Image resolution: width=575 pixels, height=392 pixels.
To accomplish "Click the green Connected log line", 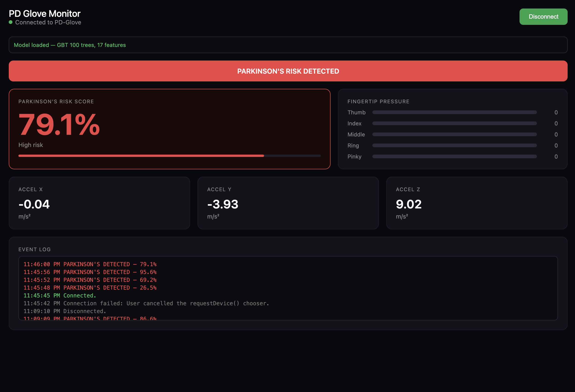I will click(x=60, y=296).
